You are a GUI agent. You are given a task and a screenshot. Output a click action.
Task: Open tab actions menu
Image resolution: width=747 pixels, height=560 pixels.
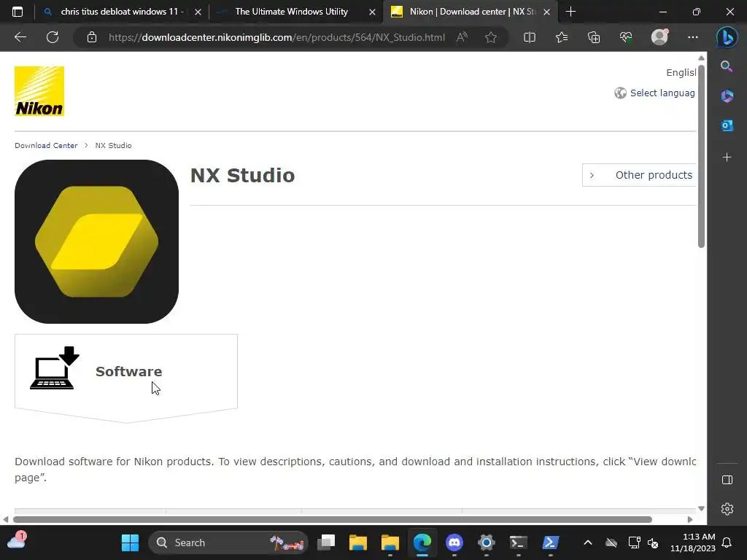tap(18, 12)
